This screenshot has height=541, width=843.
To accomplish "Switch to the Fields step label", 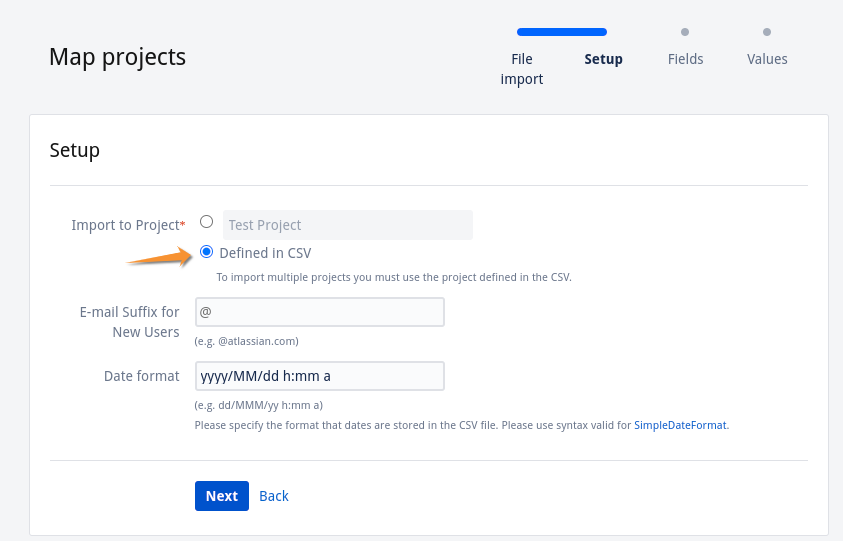I will coord(685,59).
